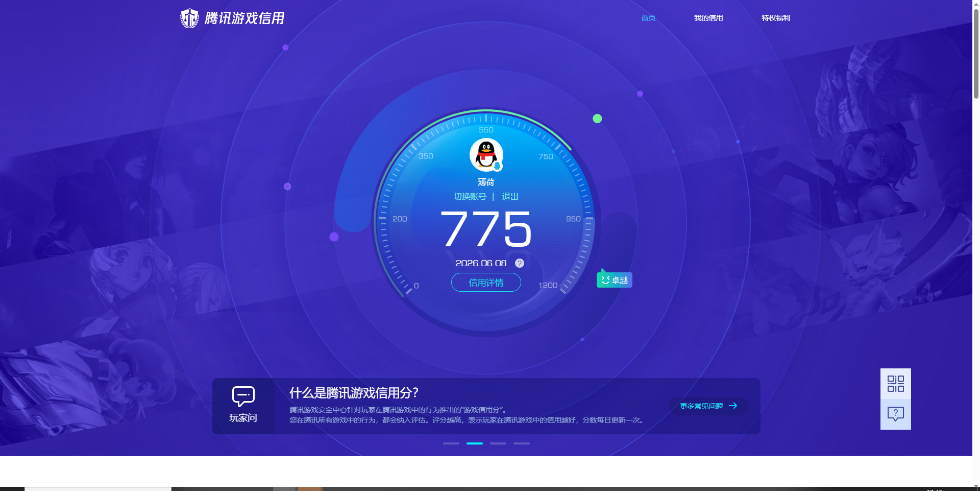Click the arrow next to 更多常见问题
This screenshot has height=491, width=980.
pos(733,406)
